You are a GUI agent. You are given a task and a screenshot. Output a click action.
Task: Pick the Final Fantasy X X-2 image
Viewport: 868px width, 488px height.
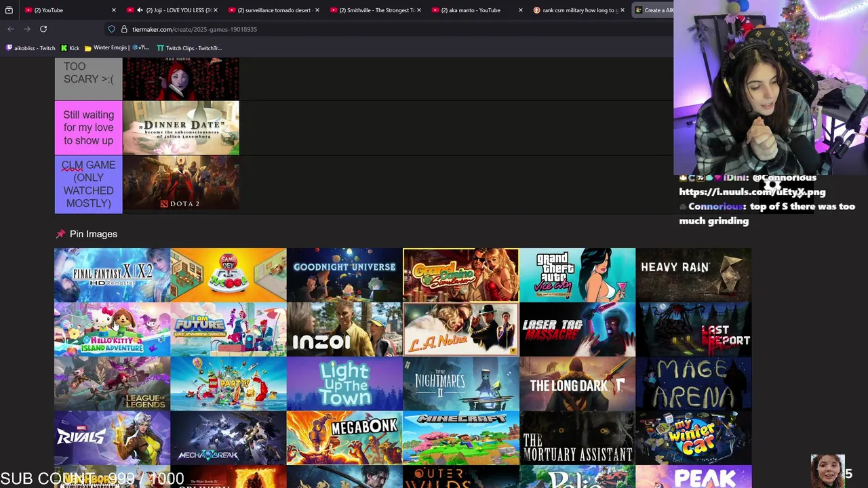point(112,275)
